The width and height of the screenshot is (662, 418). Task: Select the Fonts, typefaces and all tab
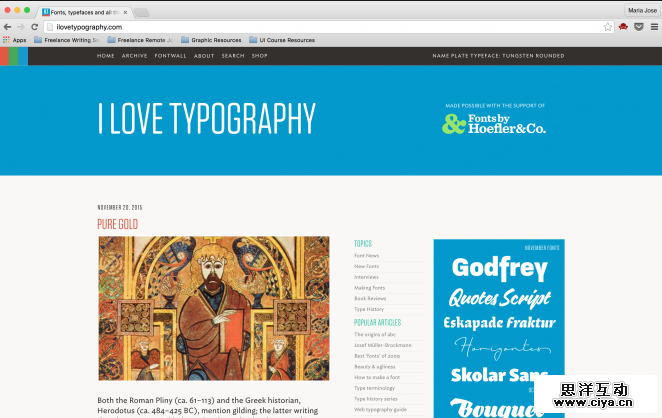pos(84,12)
